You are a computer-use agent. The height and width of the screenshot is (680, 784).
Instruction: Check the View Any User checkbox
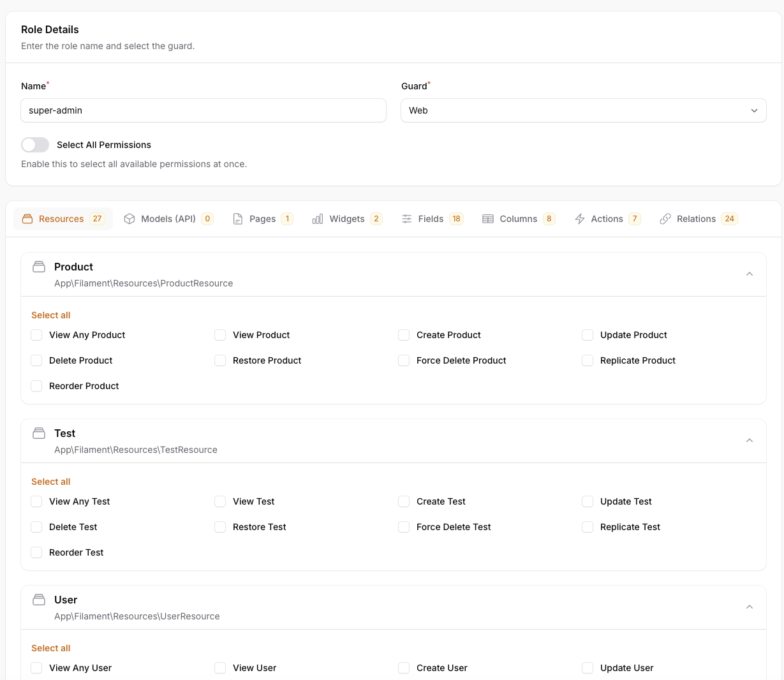pos(36,668)
